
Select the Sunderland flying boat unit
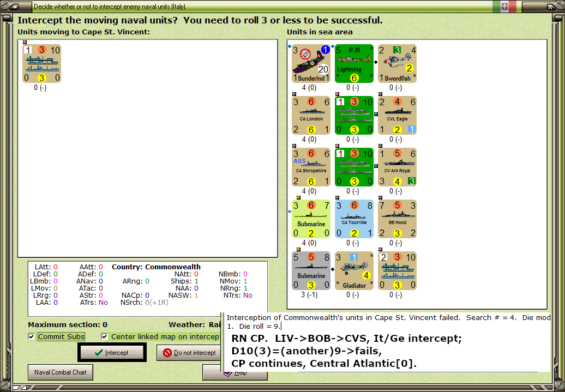(311, 63)
